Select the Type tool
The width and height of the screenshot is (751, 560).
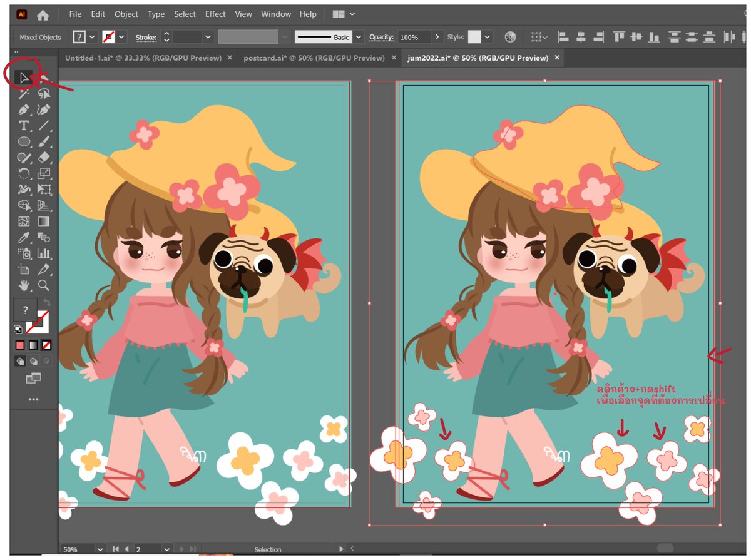(x=24, y=126)
